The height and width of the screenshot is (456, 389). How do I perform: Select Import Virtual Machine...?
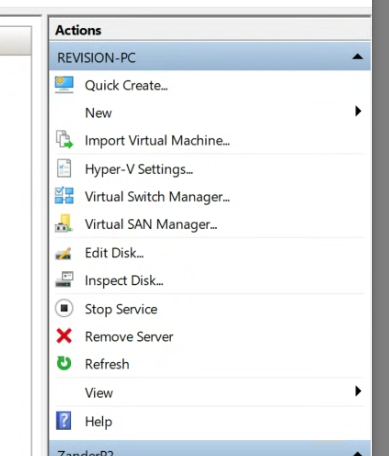[x=157, y=141]
